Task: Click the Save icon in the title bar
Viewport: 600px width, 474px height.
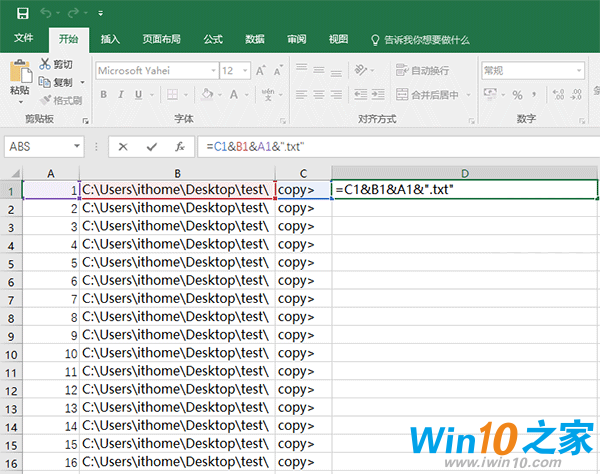Action: [x=19, y=14]
